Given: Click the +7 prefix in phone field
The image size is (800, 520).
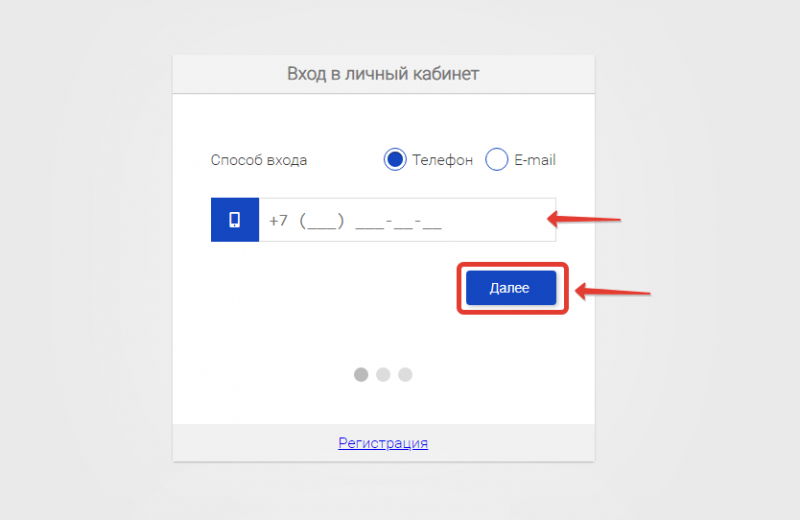Looking at the screenshot, I should click(x=278, y=220).
